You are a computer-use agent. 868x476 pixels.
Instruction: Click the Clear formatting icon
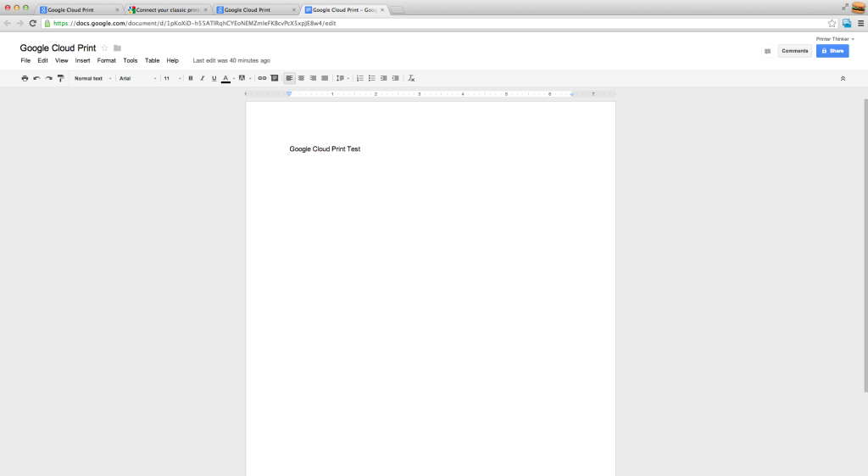411,78
